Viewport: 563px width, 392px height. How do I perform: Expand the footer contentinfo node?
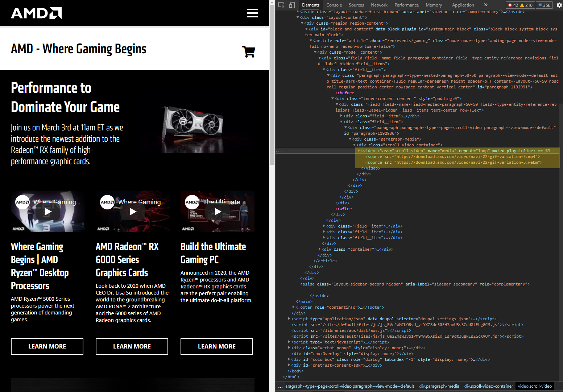tap(294, 307)
